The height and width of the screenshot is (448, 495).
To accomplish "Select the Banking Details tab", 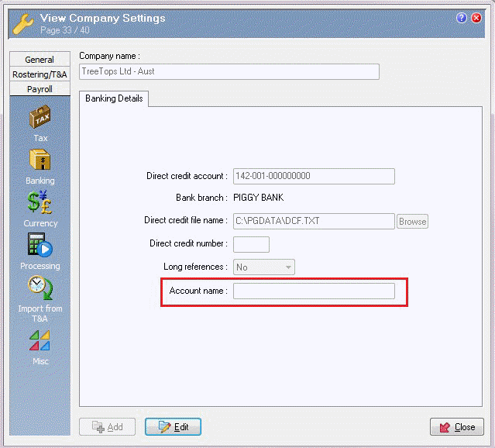I will pos(114,98).
